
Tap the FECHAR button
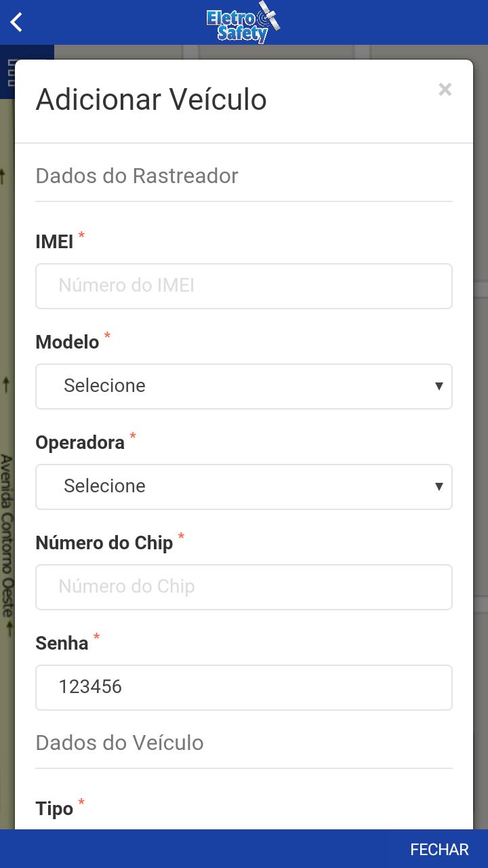pyautogui.click(x=439, y=850)
